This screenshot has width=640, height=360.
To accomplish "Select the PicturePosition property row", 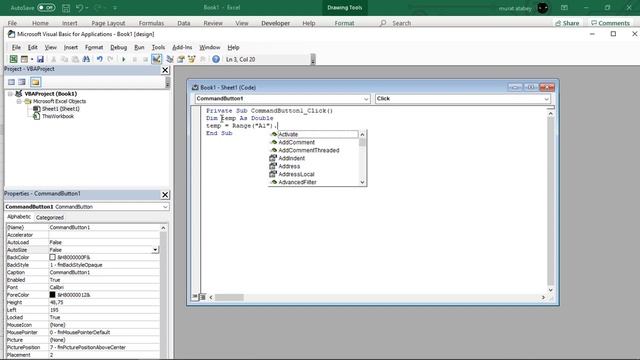I will coord(83,347).
